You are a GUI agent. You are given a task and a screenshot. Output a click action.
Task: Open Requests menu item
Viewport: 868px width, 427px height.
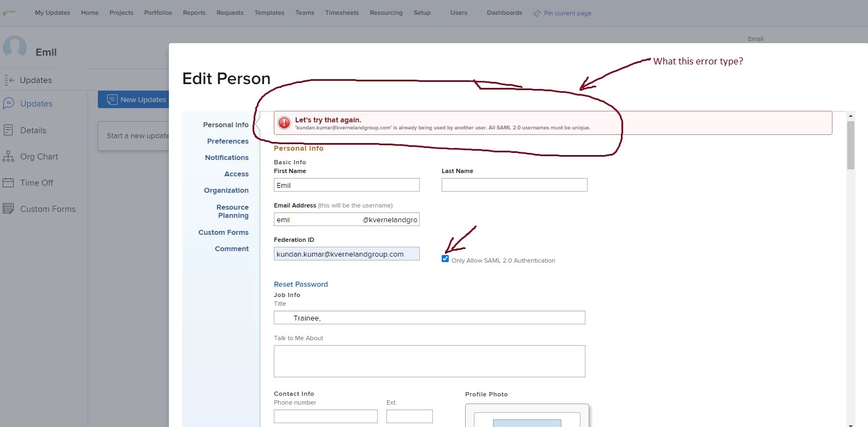click(230, 13)
